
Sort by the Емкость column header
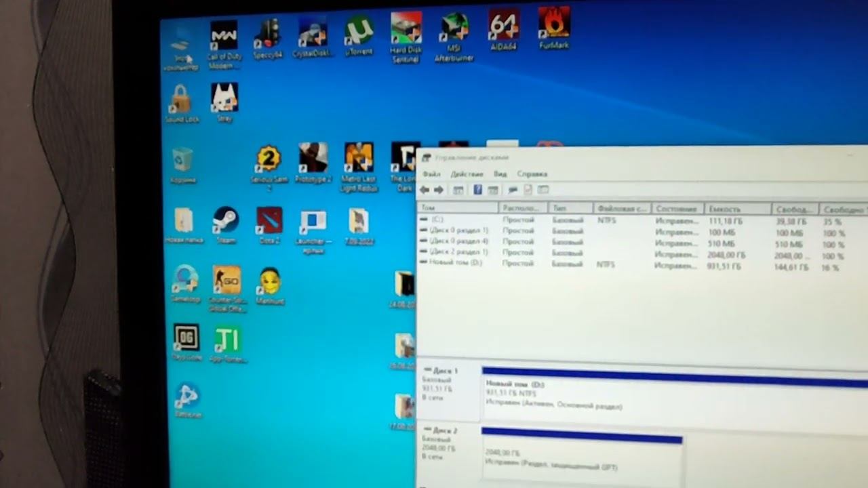click(x=738, y=209)
